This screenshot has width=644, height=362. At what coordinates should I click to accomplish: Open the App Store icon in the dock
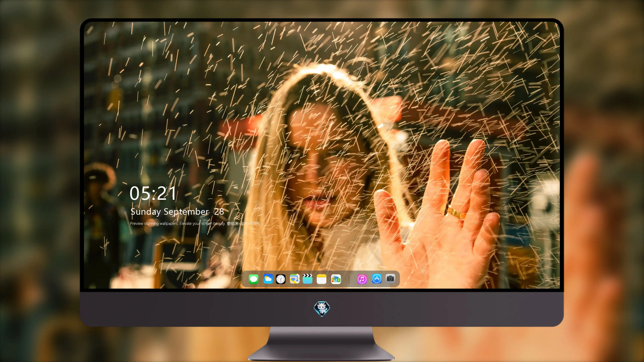[377, 279]
